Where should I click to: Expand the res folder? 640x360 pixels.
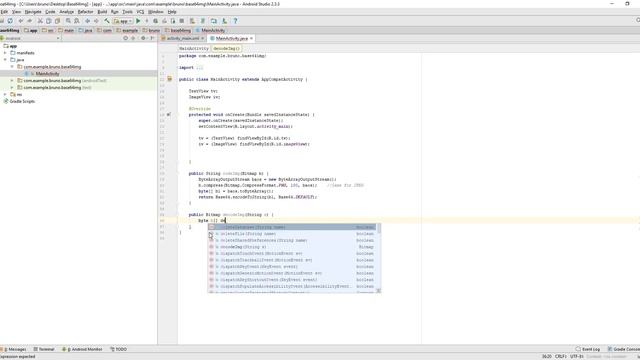tap(5, 94)
